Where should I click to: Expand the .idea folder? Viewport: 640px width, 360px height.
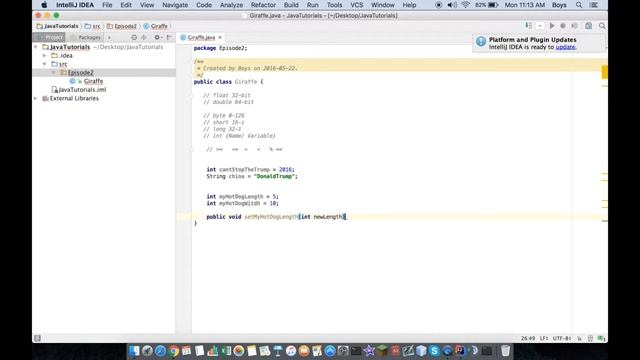[45, 56]
